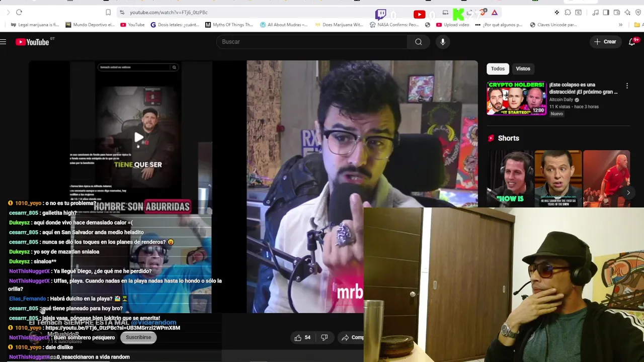Click the green Kick overlay icon
Viewport: 644px width, 362px height.
(x=458, y=14)
